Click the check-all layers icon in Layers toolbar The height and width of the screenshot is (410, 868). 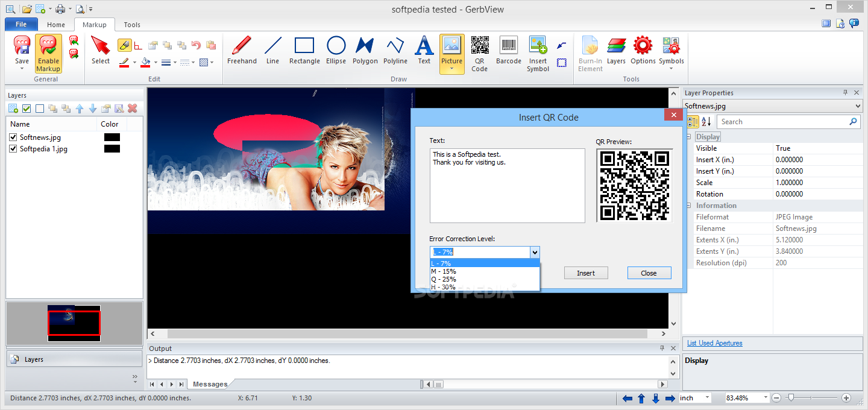click(x=27, y=109)
